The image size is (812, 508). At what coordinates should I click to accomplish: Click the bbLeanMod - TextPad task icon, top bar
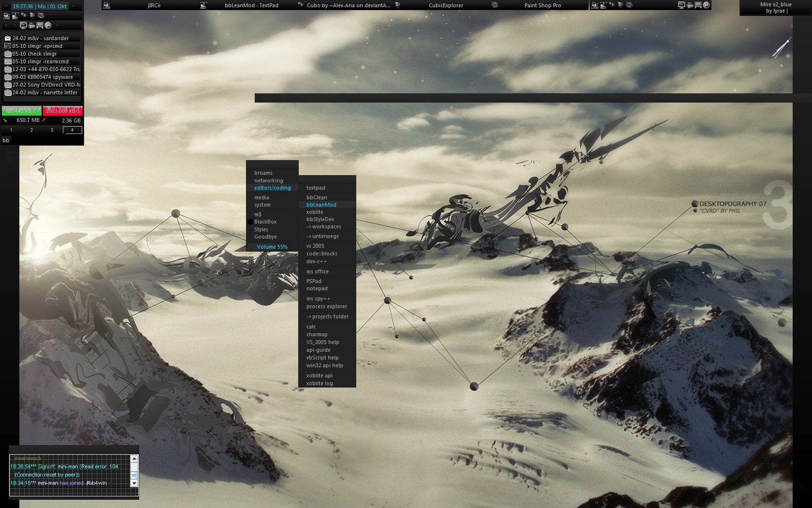[203, 5]
